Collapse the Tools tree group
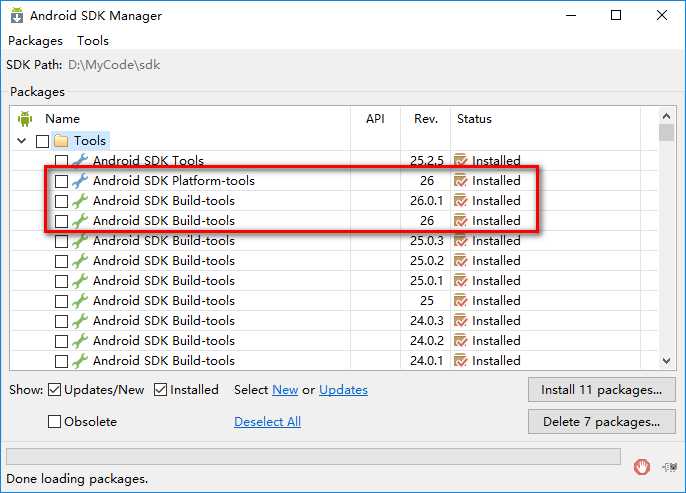Image resolution: width=686 pixels, height=493 pixels. (21, 141)
